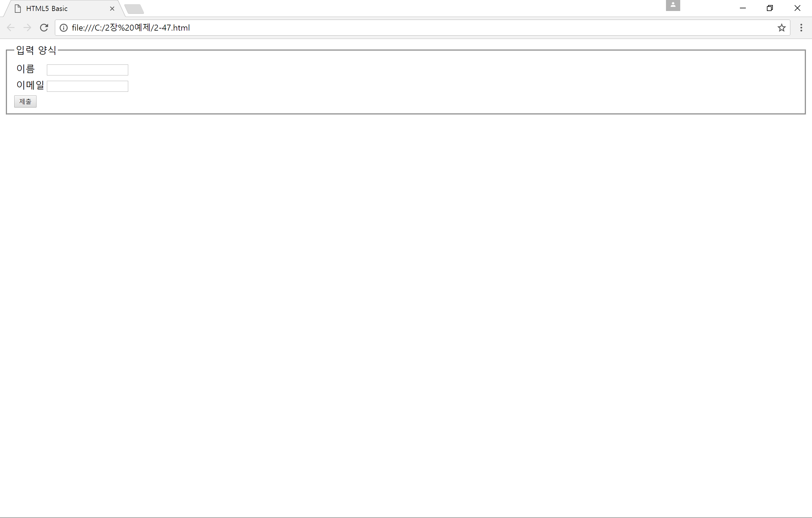Open Chrome three-dot menu
Image resolution: width=812 pixels, height=518 pixels.
[801, 28]
